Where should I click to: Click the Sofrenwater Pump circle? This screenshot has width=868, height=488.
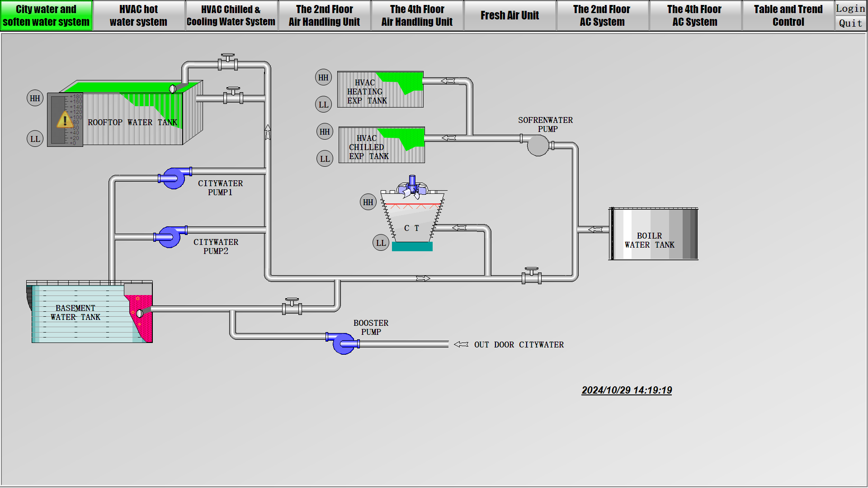538,145
